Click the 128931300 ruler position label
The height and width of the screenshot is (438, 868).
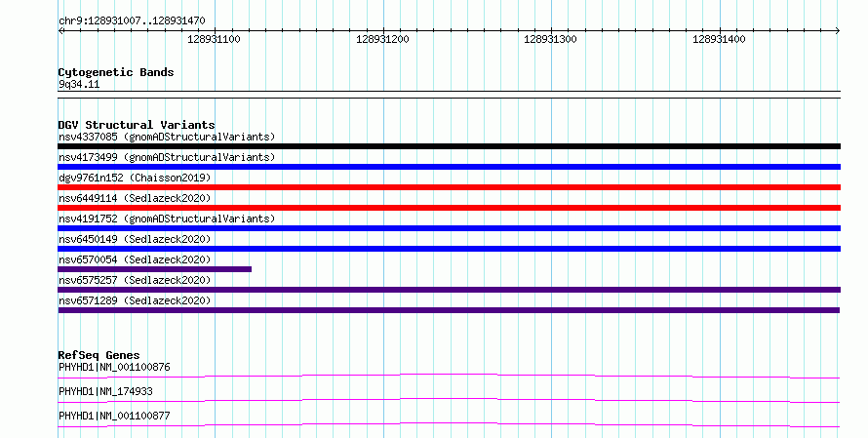tap(550, 39)
